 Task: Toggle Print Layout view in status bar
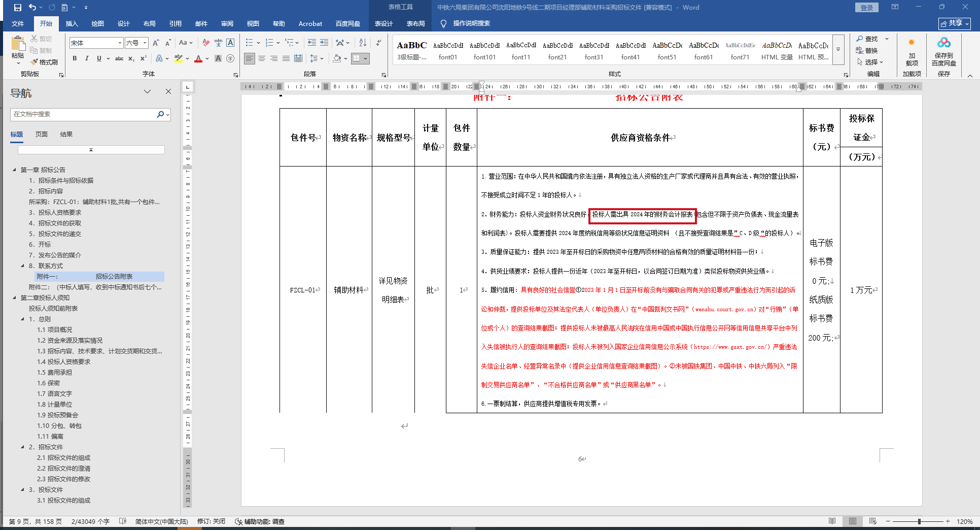tap(853, 522)
